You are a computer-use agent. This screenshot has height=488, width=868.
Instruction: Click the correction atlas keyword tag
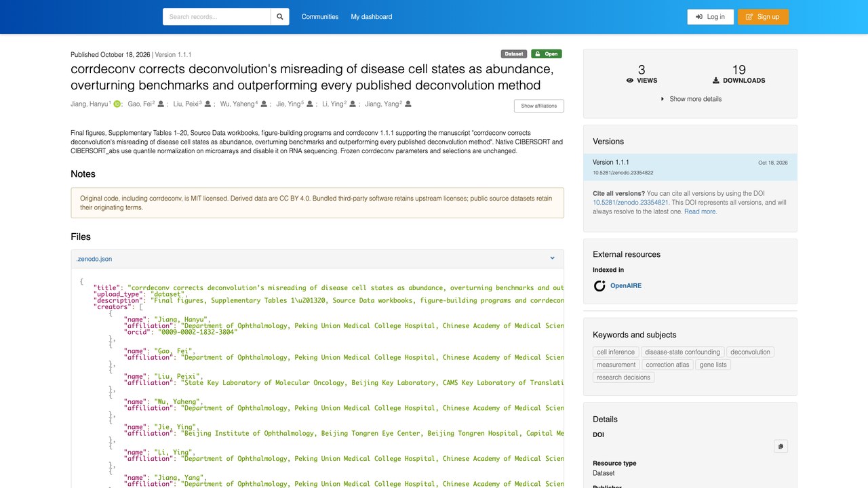[x=667, y=365]
